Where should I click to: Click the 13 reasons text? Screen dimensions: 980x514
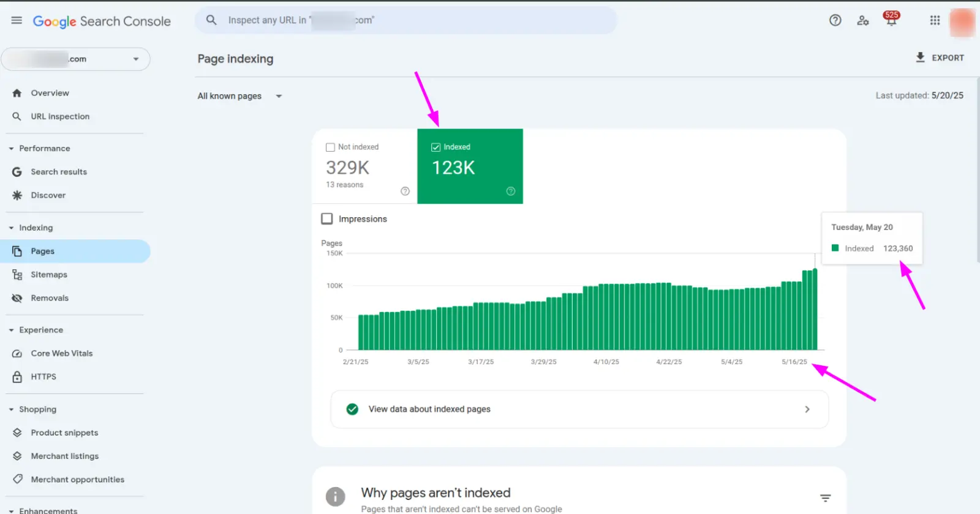click(344, 185)
